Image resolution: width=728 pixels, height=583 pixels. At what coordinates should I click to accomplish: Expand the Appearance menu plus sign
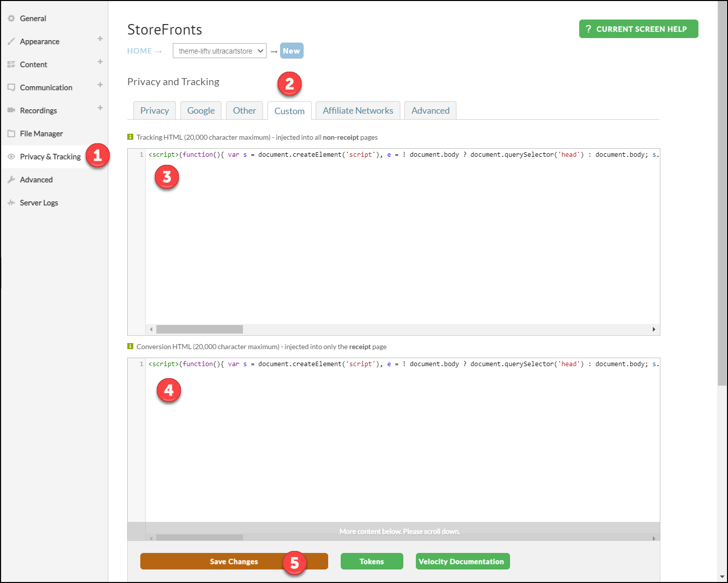(x=100, y=39)
